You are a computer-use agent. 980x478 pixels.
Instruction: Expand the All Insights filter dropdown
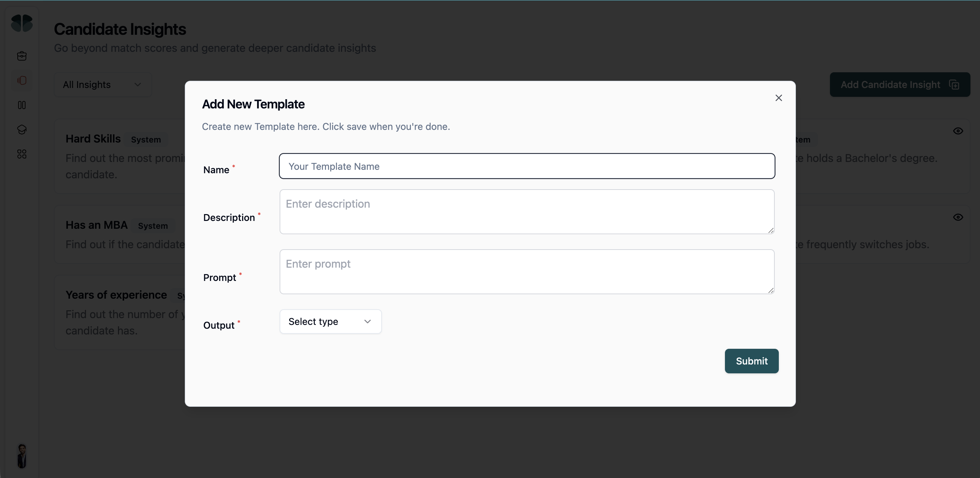point(103,85)
